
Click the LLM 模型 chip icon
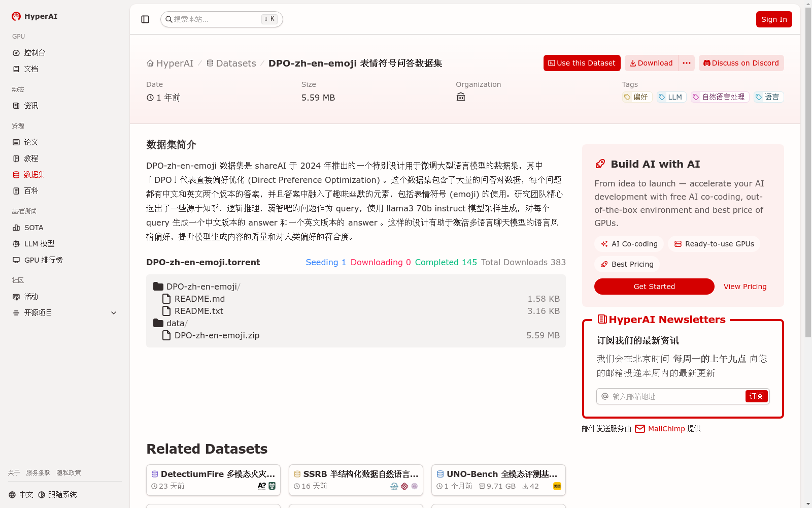(x=16, y=244)
